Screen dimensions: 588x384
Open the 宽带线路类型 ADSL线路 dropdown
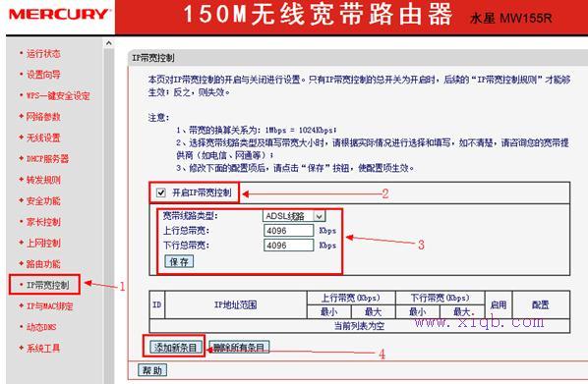(x=294, y=216)
